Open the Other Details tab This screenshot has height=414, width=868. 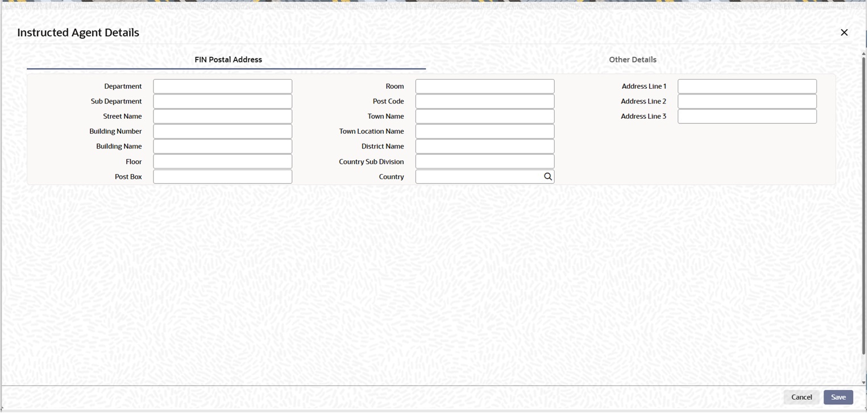633,60
